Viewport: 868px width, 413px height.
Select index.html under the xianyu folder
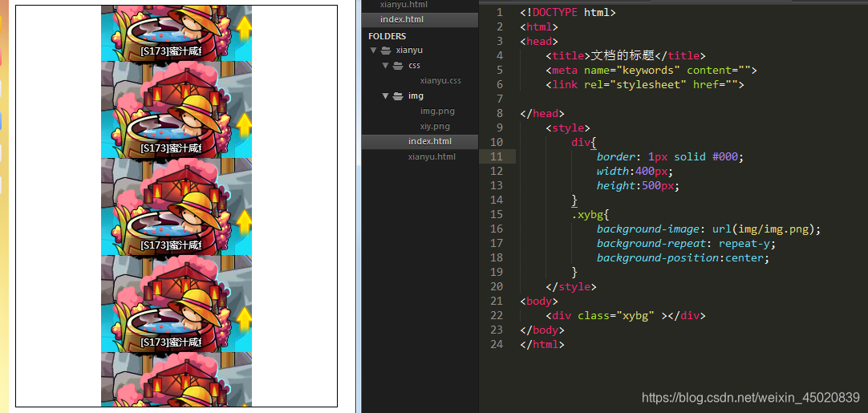point(429,141)
